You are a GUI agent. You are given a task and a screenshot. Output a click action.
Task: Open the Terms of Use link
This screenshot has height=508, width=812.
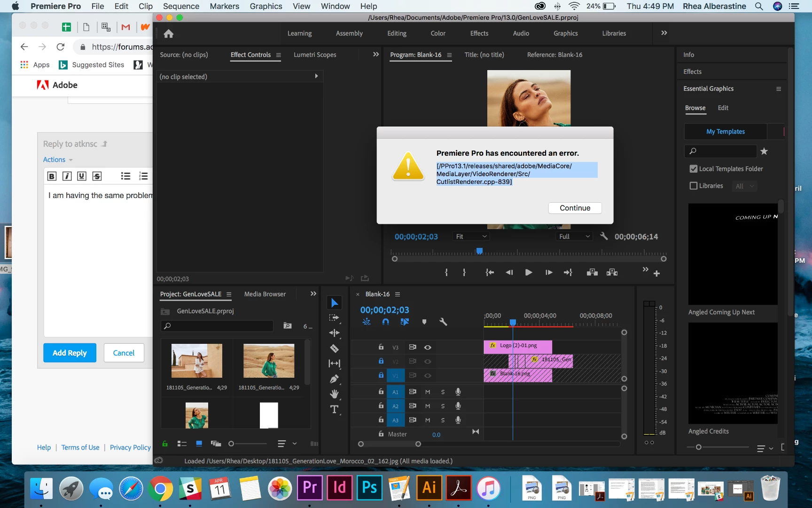click(80, 447)
